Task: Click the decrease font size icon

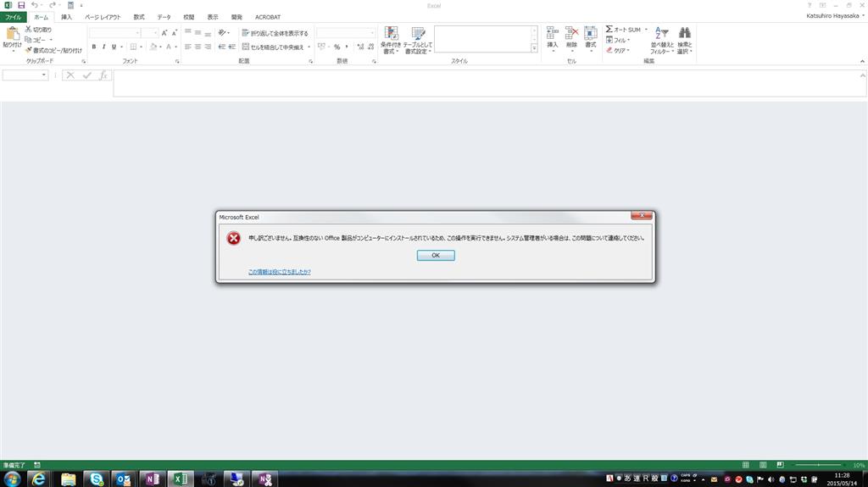Action: click(x=175, y=33)
